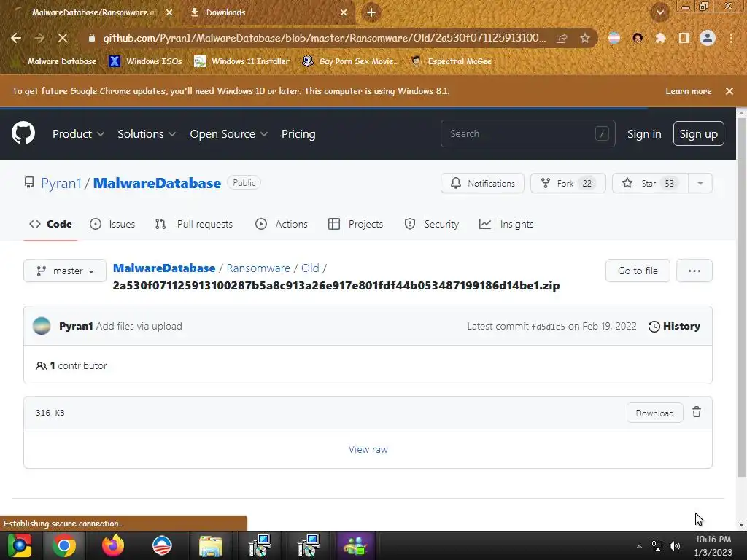This screenshot has height=560, width=747.
Task: Click the Notifications button
Action: tap(482, 183)
